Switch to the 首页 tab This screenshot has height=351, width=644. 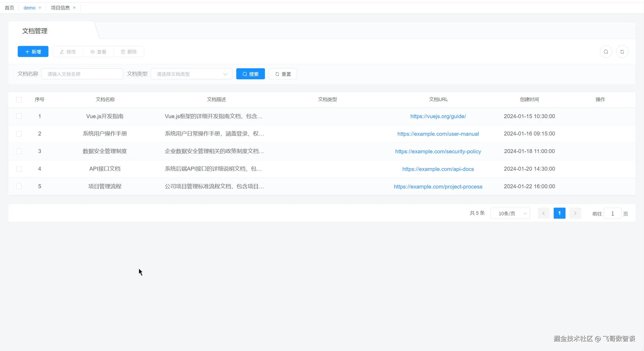9,8
